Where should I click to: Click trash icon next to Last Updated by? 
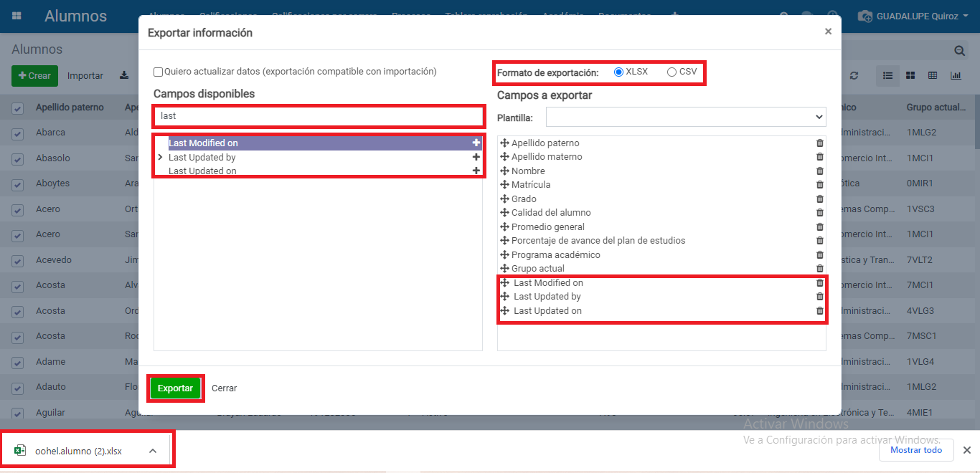[x=820, y=297]
